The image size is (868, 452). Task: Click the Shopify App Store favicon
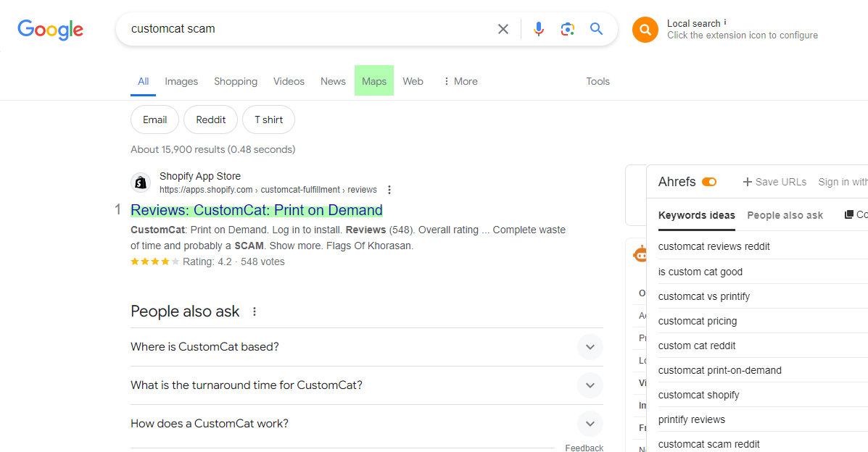coord(141,182)
